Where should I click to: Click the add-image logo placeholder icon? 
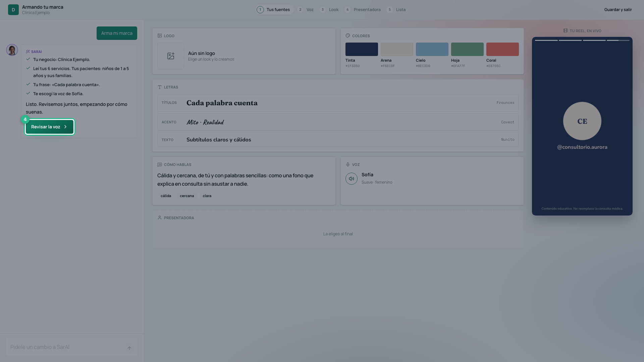click(x=171, y=56)
